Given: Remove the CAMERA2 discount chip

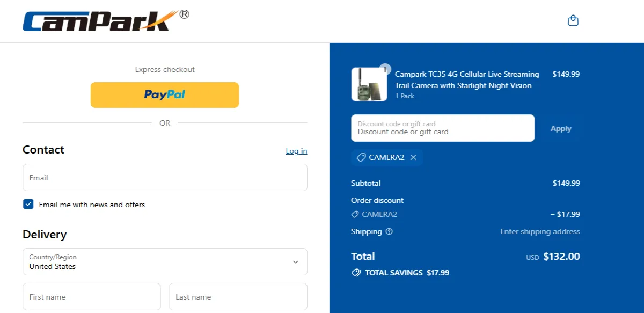Looking at the screenshot, I should (x=413, y=157).
